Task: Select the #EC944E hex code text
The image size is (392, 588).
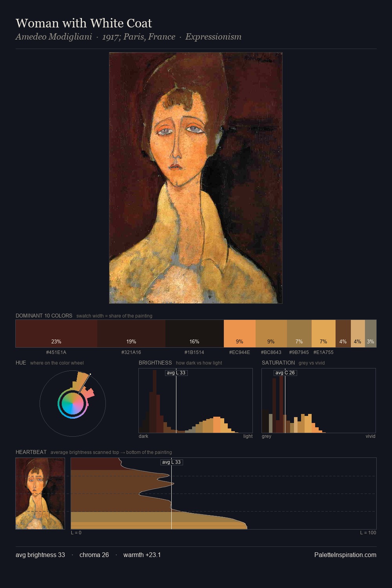Action: tap(240, 352)
